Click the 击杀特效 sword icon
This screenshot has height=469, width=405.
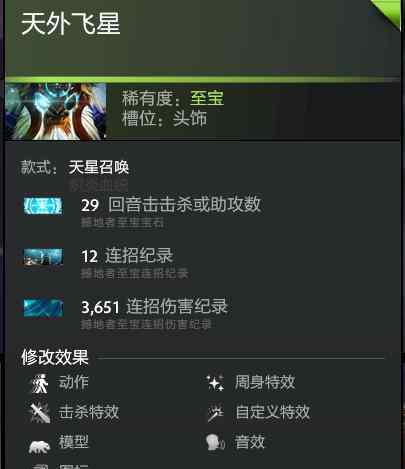point(40,413)
